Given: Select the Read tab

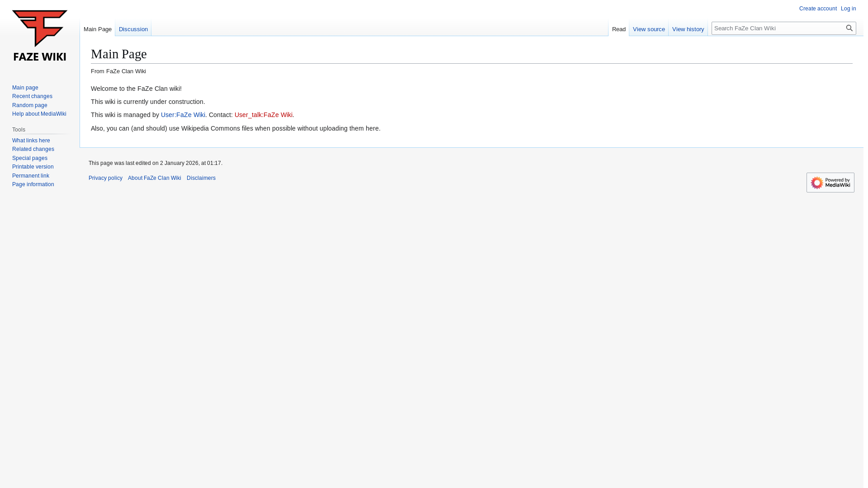Looking at the screenshot, I should 618,29.
